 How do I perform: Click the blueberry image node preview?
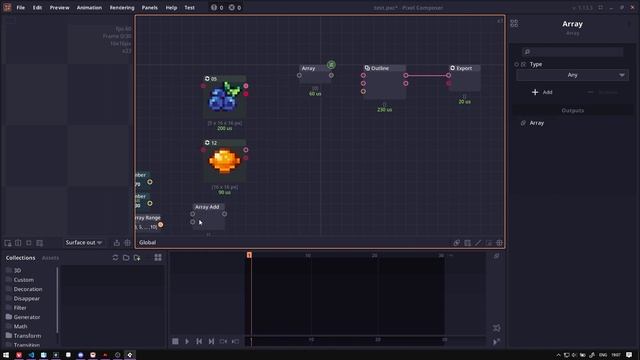224,97
